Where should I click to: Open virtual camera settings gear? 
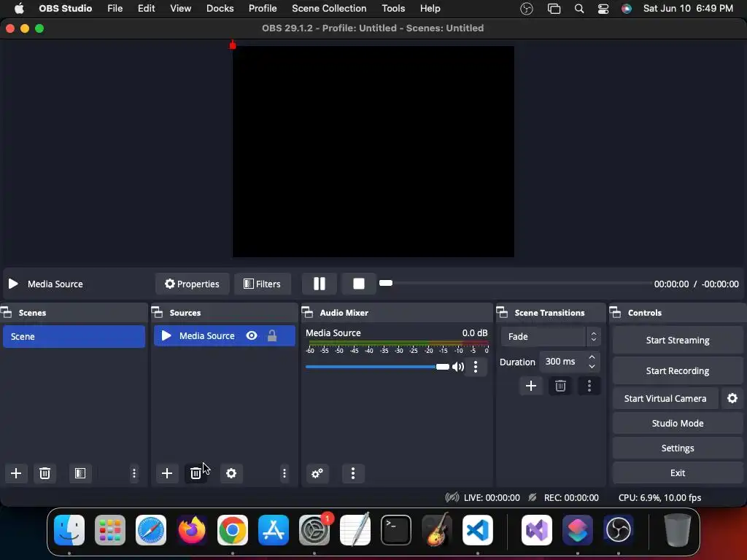click(732, 398)
